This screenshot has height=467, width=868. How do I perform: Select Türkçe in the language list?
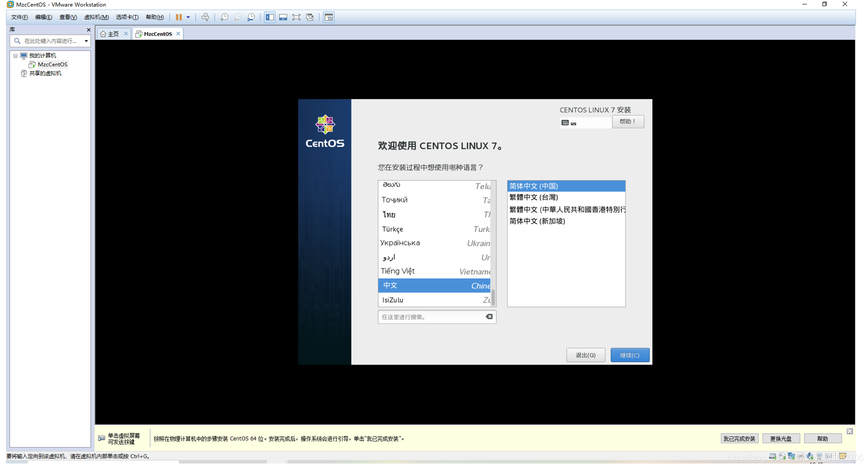[434, 229]
